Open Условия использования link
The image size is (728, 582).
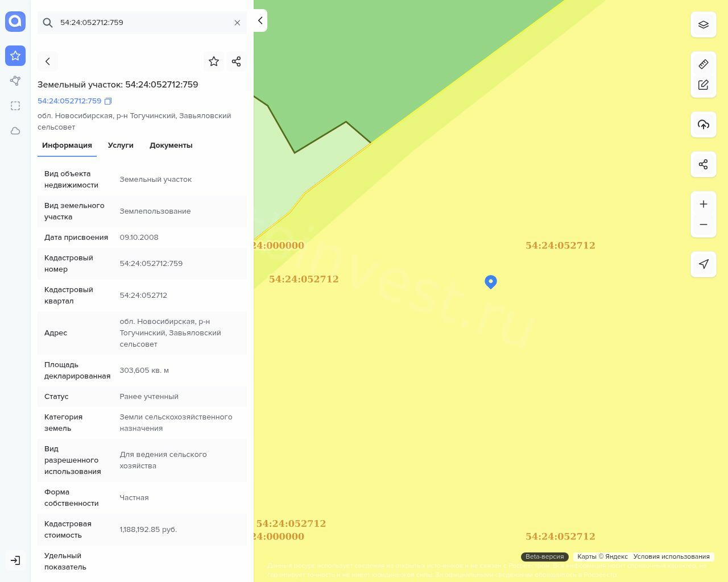[x=671, y=556]
